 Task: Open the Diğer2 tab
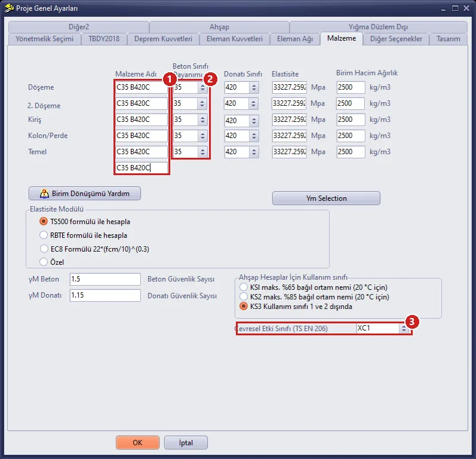79,27
